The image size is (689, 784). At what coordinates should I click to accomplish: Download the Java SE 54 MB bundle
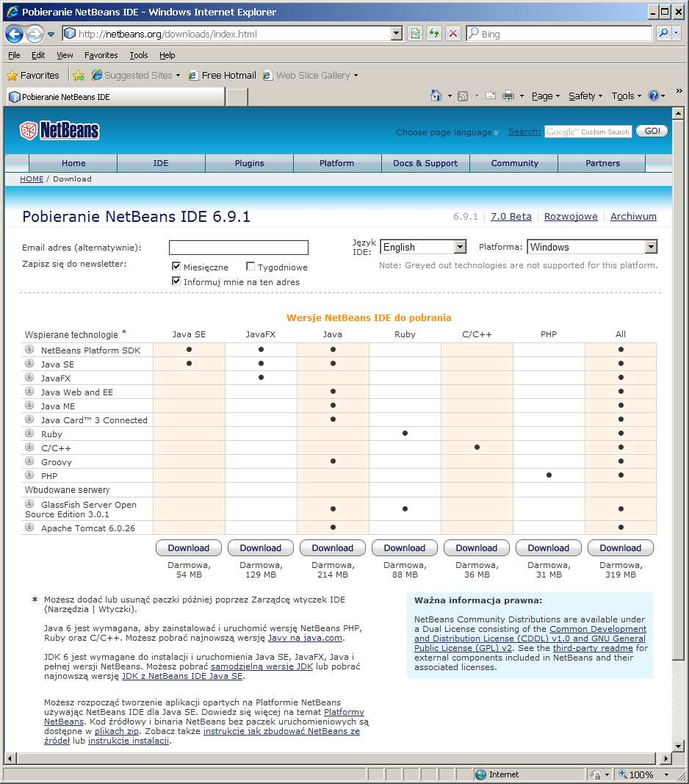189,548
